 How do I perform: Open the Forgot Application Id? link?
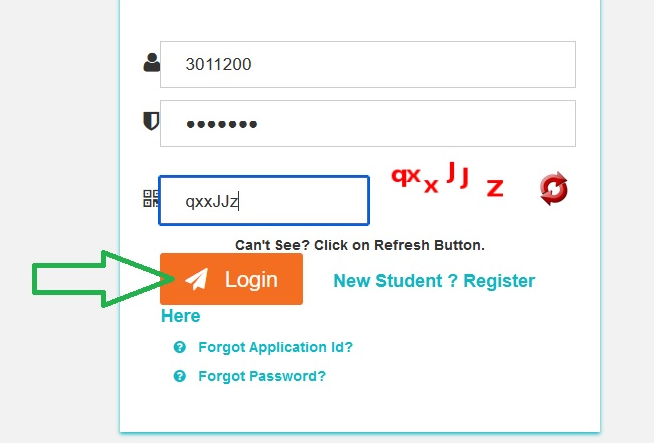[x=276, y=347]
